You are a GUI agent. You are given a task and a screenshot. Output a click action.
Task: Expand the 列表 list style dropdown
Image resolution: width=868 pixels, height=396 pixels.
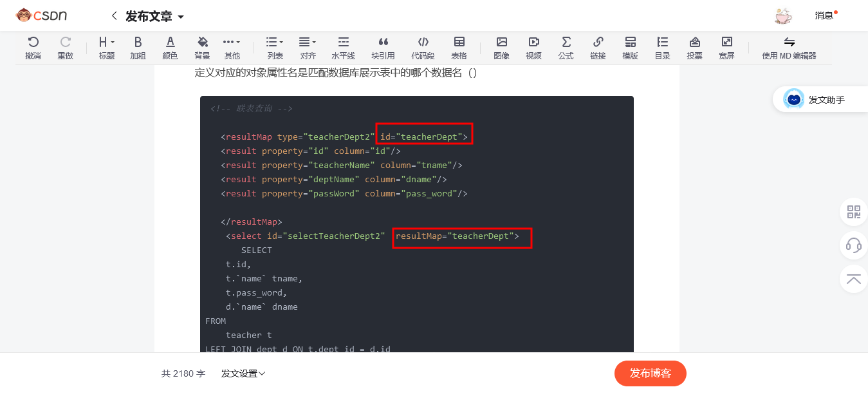click(x=275, y=48)
